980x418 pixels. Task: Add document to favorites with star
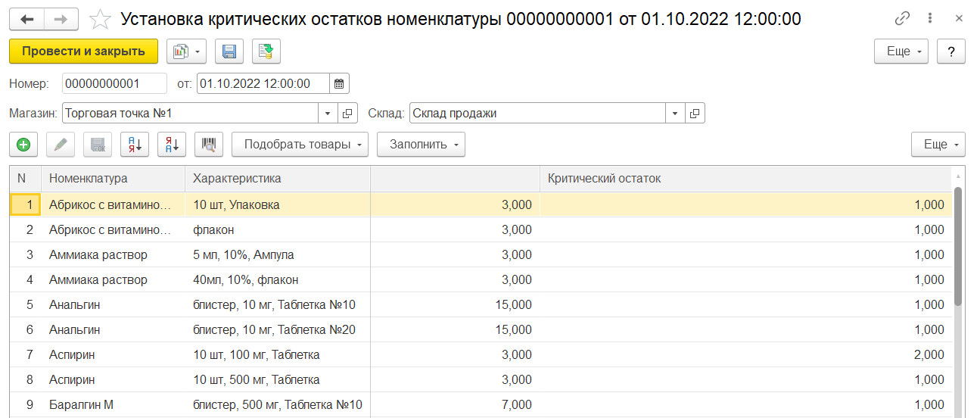pyautogui.click(x=100, y=19)
